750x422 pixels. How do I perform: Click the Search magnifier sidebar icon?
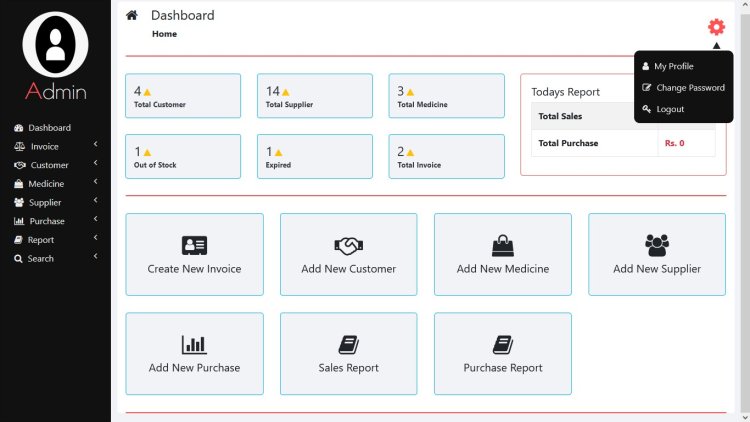click(18, 259)
